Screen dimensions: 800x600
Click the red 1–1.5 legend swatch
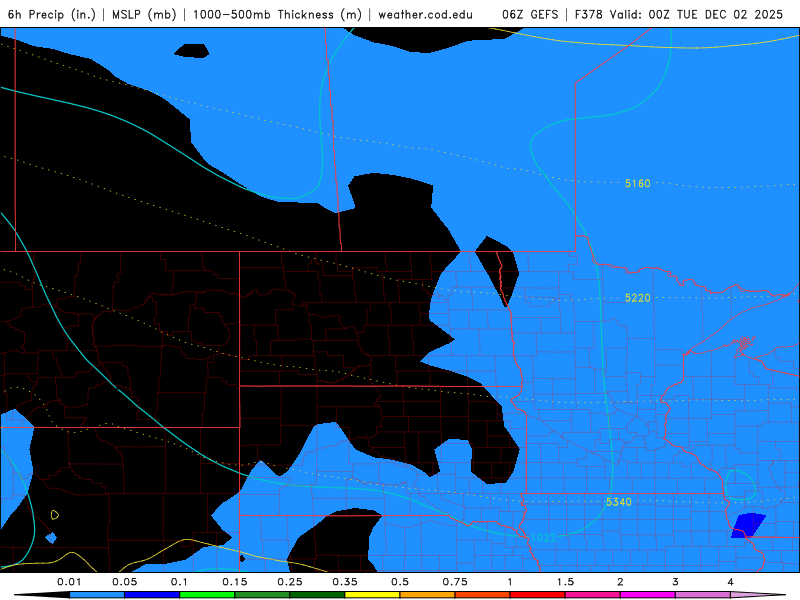(x=538, y=595)
